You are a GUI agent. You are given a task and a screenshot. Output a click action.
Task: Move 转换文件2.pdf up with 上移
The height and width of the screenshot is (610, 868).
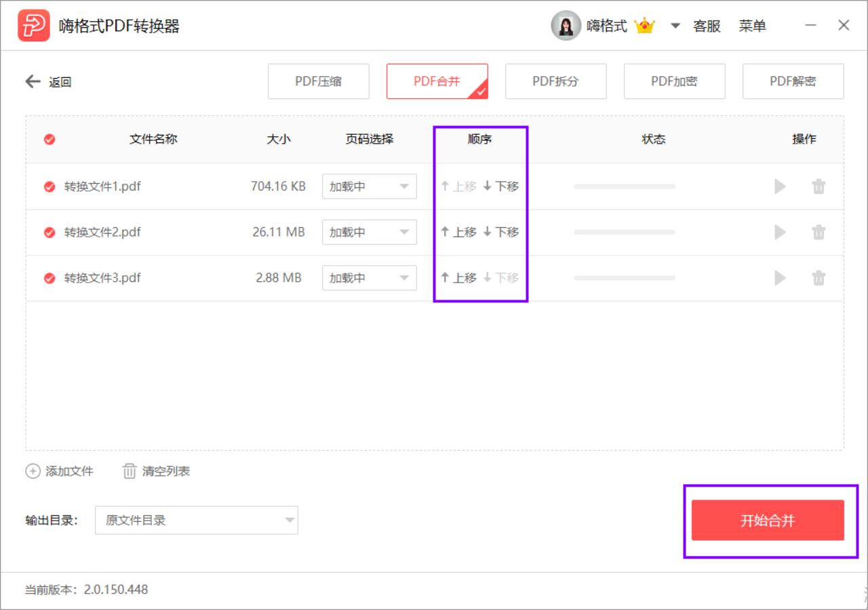point(458,232)
